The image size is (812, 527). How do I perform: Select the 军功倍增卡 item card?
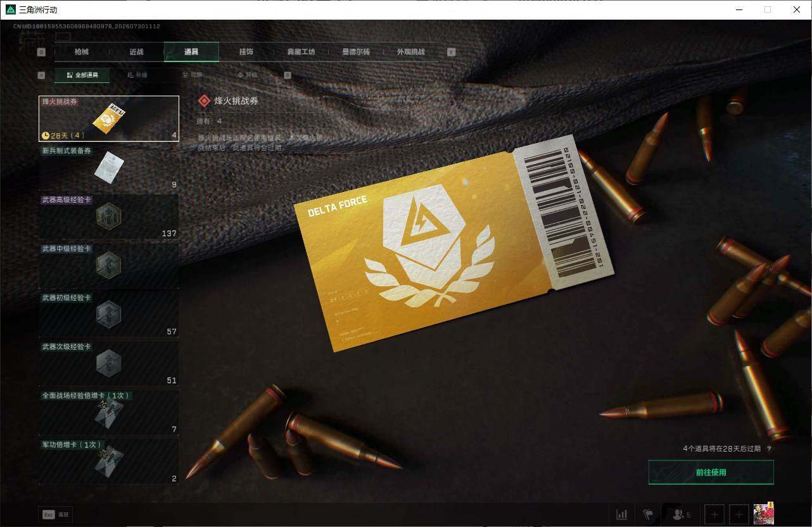tap(109, 461)
